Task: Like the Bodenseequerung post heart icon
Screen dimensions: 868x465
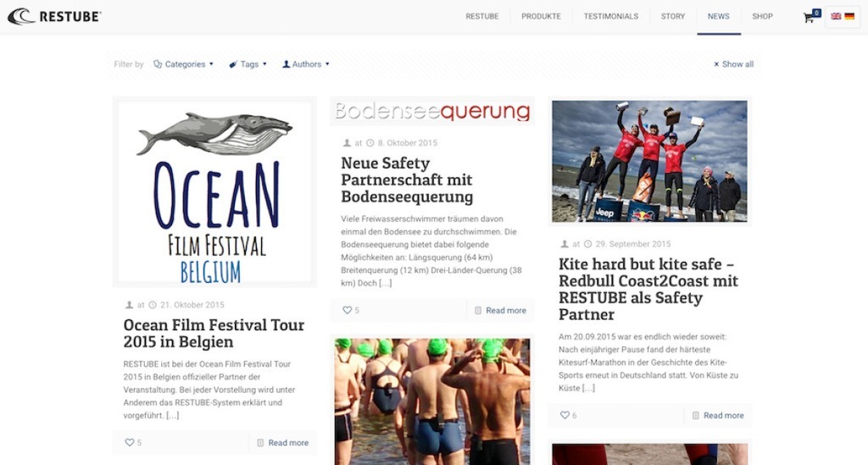Action: 347,310
